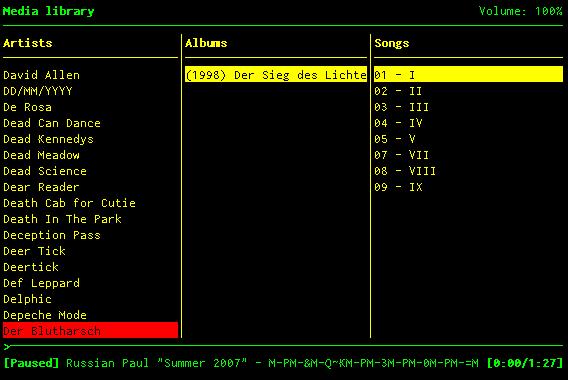The height and width of the screenshot is (380, 568).
Task: Choose the David Allen artist entry
Action: tap(41, 75)
